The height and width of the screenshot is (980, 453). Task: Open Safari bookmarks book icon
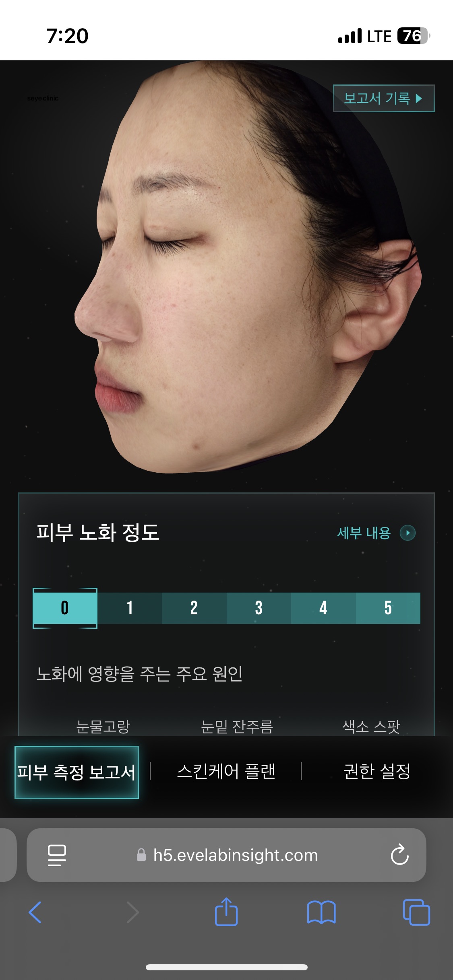pos(321,912)
